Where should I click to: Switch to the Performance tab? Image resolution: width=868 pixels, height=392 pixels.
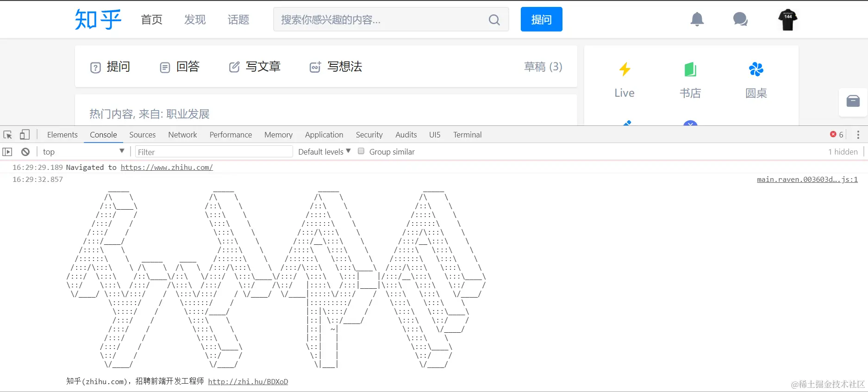pos(231,135)
